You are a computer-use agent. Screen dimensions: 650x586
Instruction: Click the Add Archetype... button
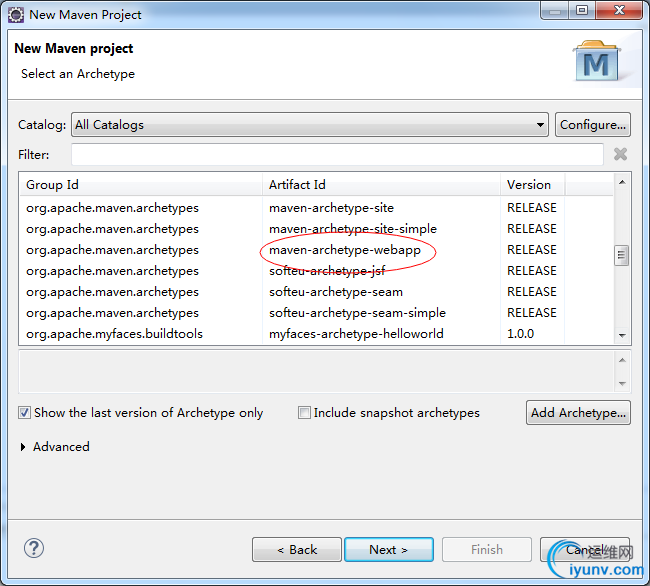(x=578, y=413)
